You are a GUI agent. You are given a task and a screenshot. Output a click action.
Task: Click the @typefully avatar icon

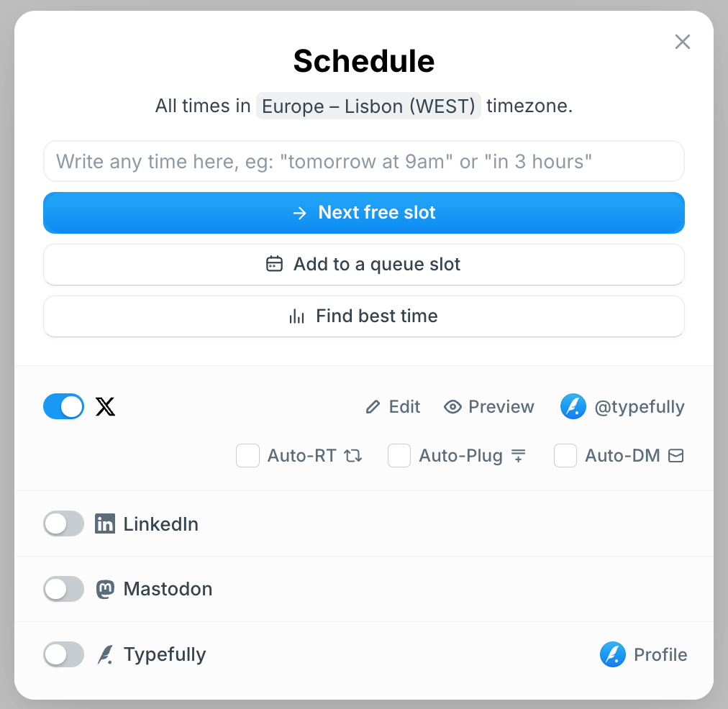(573, 406)
